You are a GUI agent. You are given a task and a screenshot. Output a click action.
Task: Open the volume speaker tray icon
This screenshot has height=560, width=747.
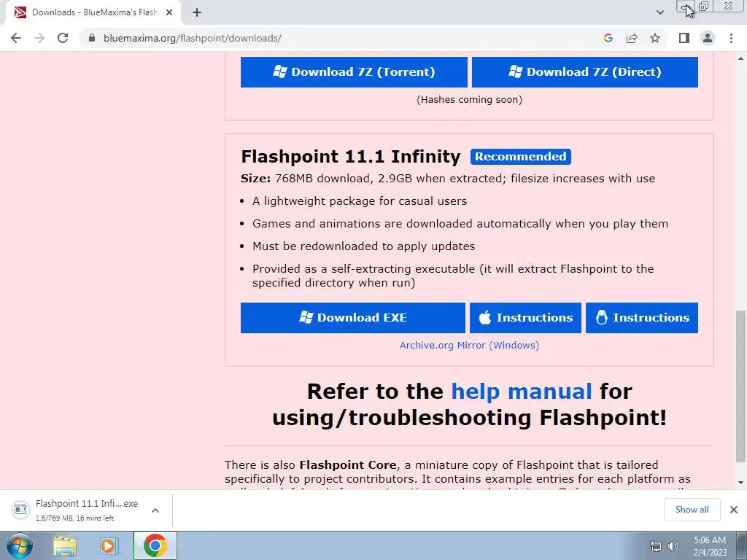click(673, 546)
